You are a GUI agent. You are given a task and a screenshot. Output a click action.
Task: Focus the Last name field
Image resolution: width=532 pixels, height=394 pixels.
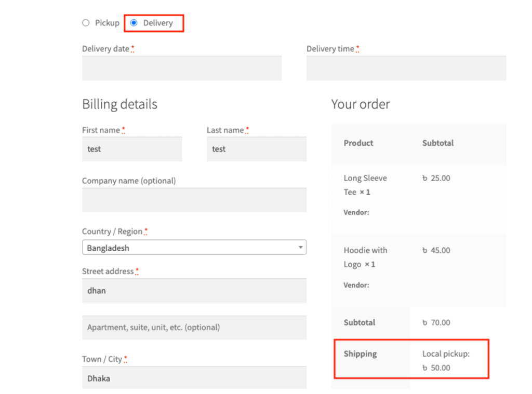coord(257,149)
